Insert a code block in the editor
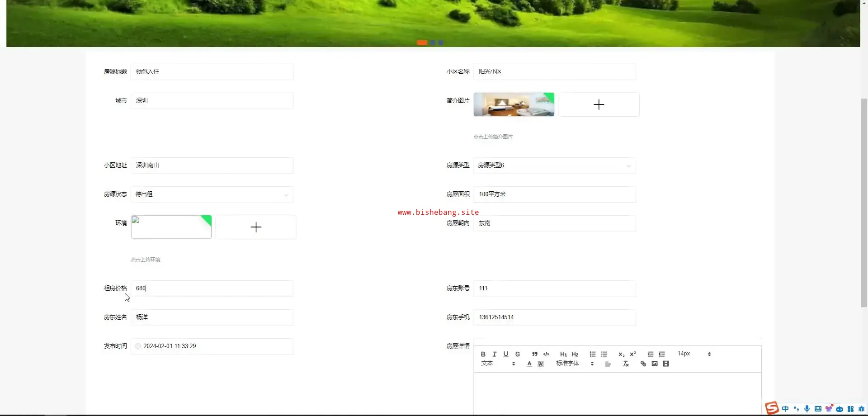This screenshot has width=868, height=416. pyautogui.click(x=546, y=355)
